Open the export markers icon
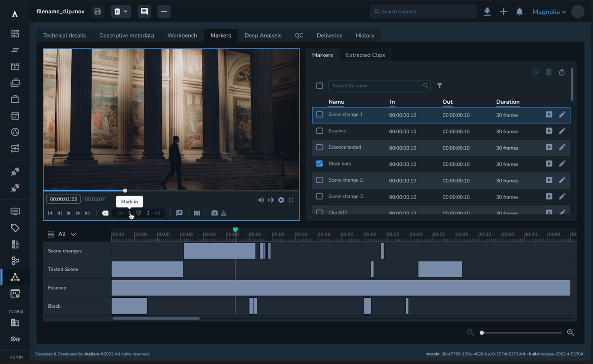Image resolution: width=593 pixels, height=364 pixels. [x=535, y=72]
